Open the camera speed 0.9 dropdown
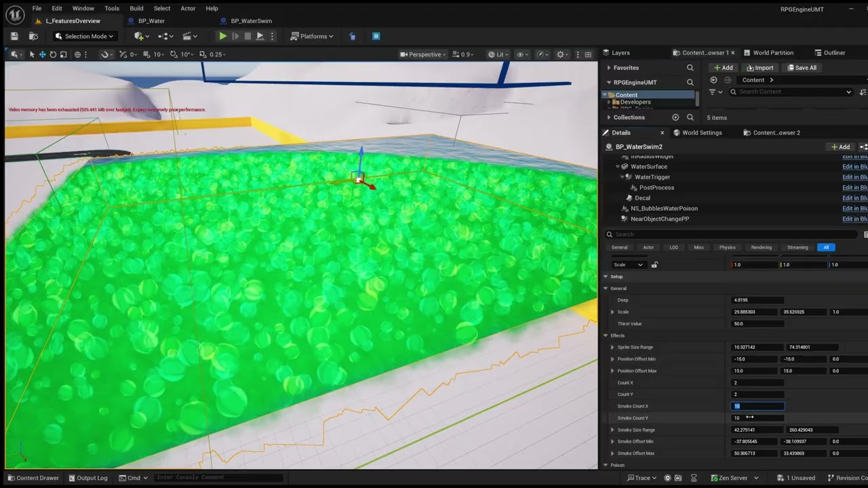The width and height of the screenshot is (868, 488). tap(464, 54)
